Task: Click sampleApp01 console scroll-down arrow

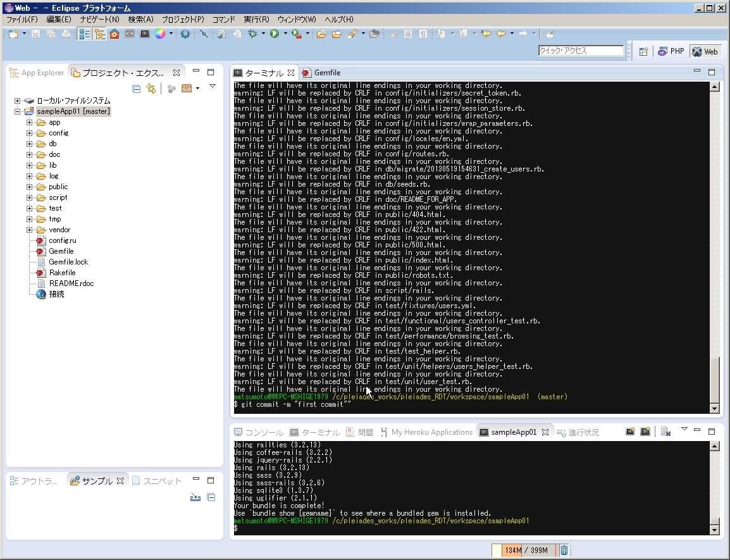Action: click(x=715, y=530)
